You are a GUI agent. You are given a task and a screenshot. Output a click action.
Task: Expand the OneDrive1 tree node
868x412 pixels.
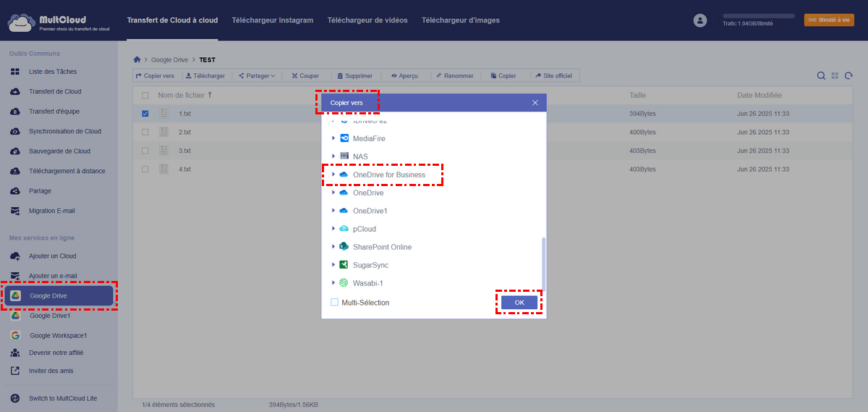coord(333,211)
